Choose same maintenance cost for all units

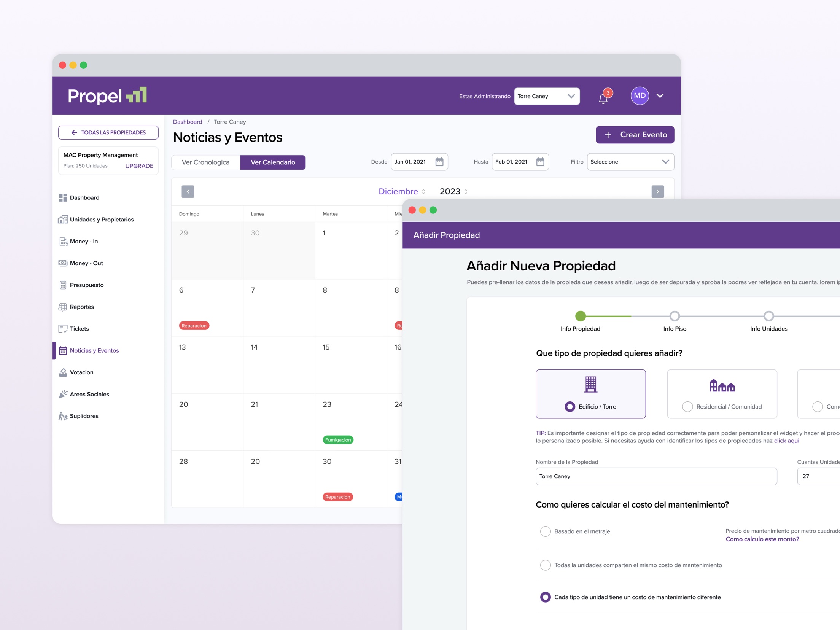click(x=545, y=565)
